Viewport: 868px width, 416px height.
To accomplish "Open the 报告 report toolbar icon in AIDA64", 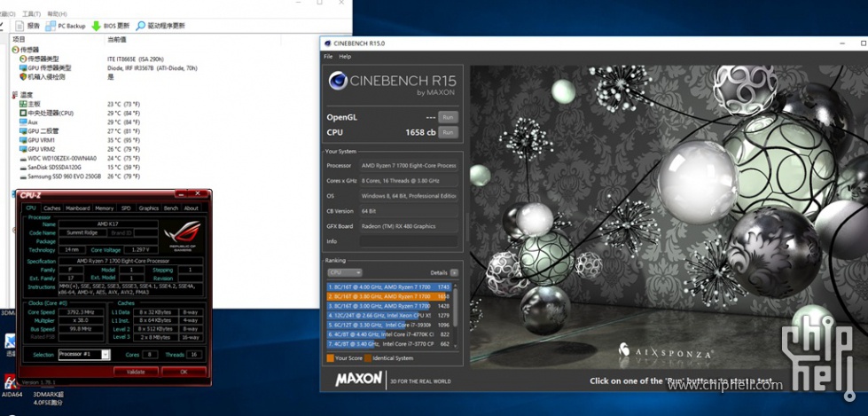I will pos(27,26).
